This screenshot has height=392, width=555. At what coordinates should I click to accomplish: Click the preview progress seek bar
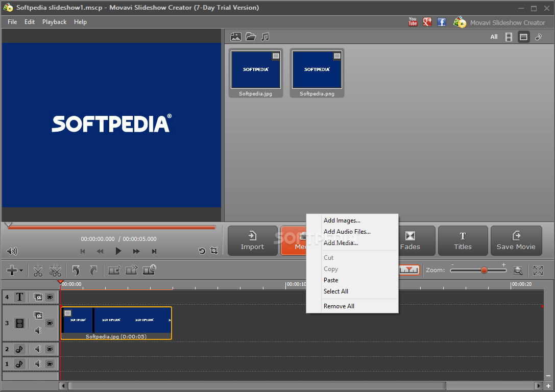[111, 228]
